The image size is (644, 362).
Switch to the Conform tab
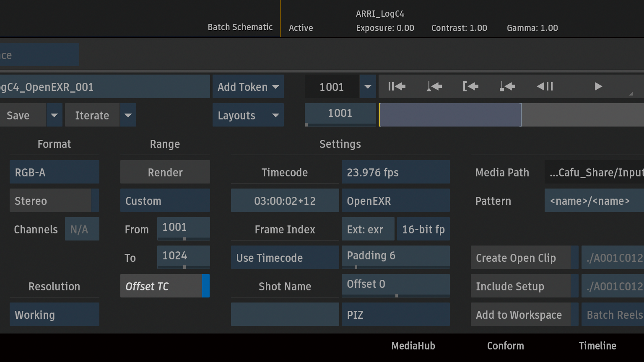click(x=505, y=346)
